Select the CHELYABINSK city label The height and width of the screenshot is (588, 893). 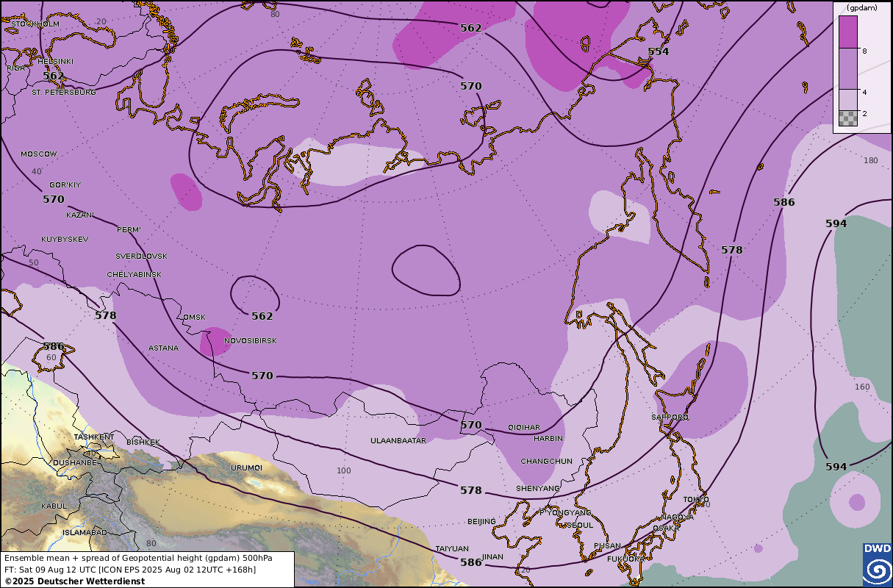point(134,274)
